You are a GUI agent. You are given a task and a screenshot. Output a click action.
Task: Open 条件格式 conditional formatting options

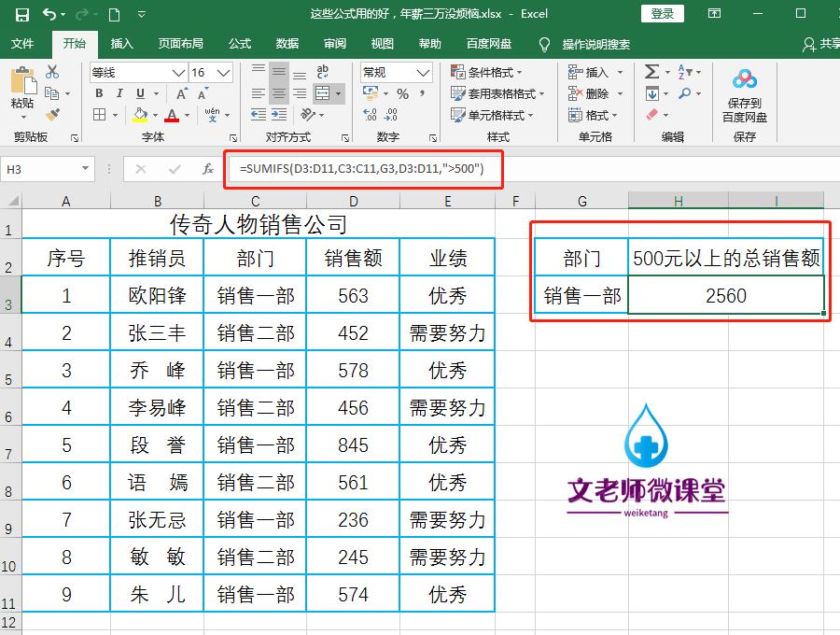coord(487,71)
